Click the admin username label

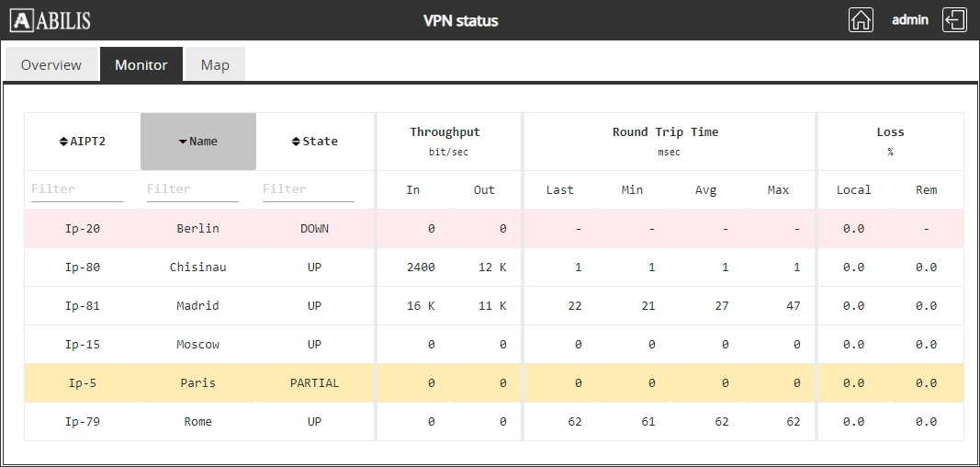pos(910,20)
